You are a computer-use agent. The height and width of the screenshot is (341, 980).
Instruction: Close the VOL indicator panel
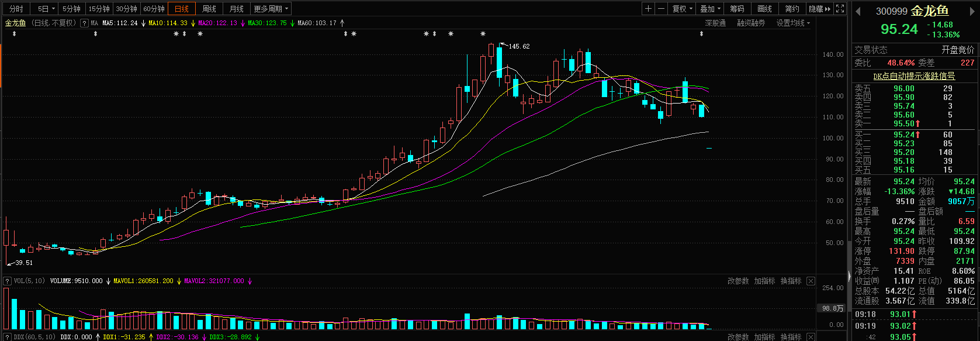pos(811,281)
